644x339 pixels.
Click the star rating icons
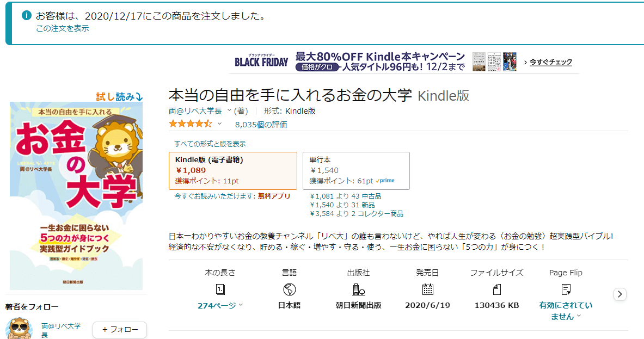tap(190, 124)
